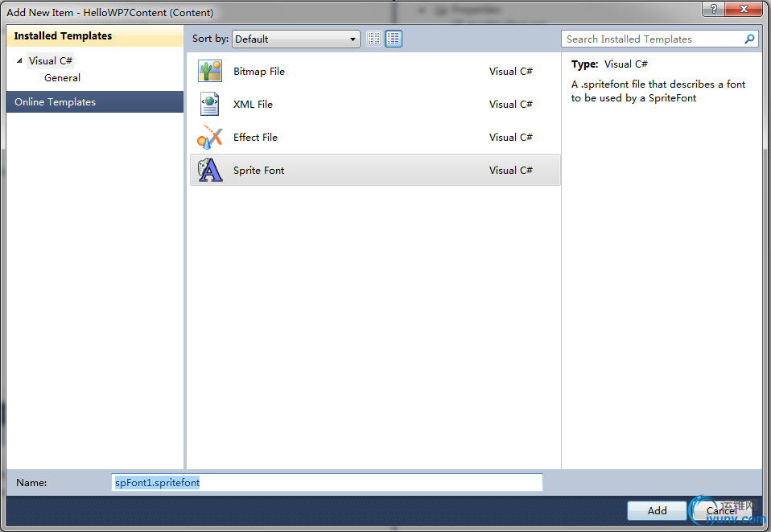The image size is (771, 532).
Task: Click Visual C# in Effect File row
Action: coord(510,137)
